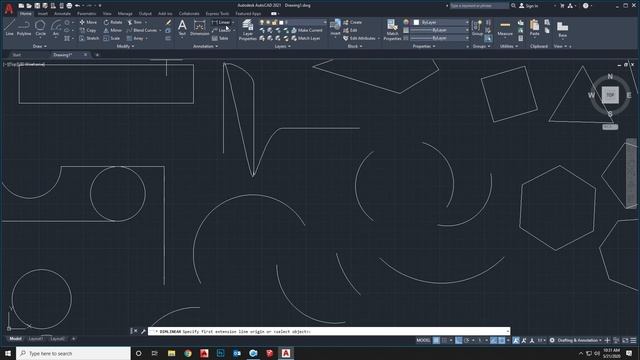Click the Trim tool

pyautogui.click(x=135, y=22)
